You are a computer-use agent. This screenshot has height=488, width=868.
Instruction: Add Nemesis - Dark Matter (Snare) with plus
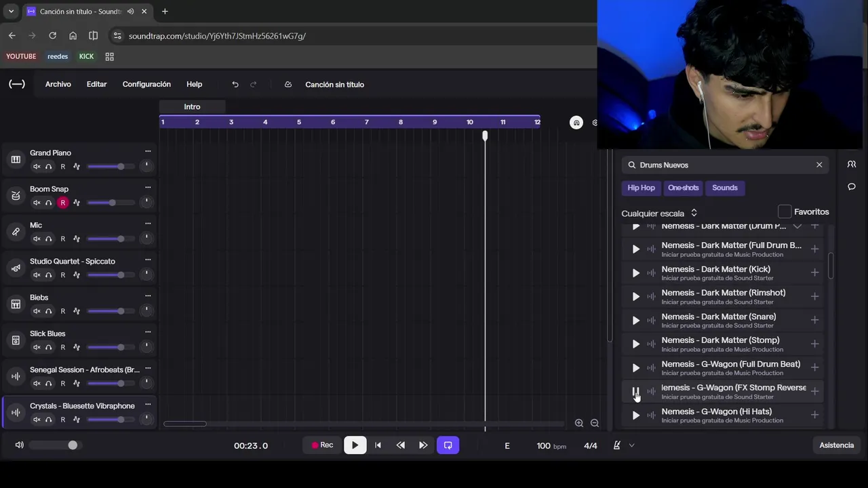(x=815, y=320)
